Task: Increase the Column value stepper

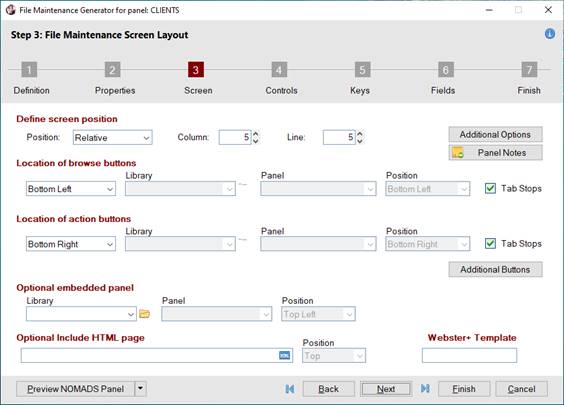Action: [256, 134]
